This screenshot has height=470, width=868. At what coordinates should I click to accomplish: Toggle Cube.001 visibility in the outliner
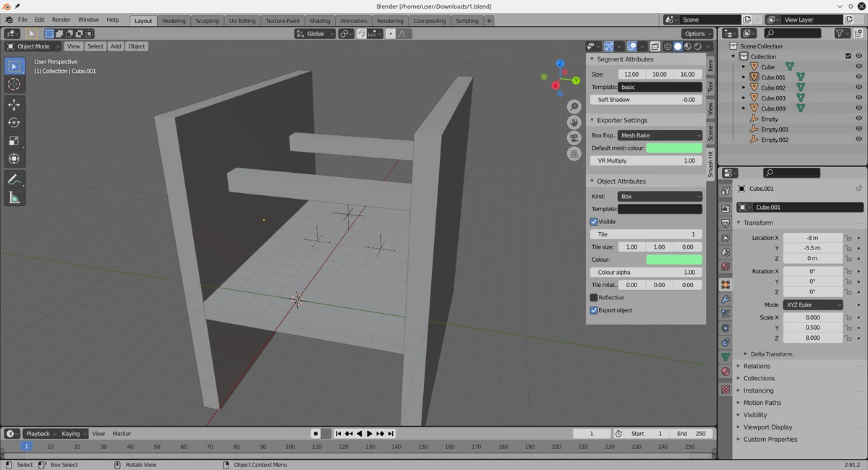(x=859, y=77)
